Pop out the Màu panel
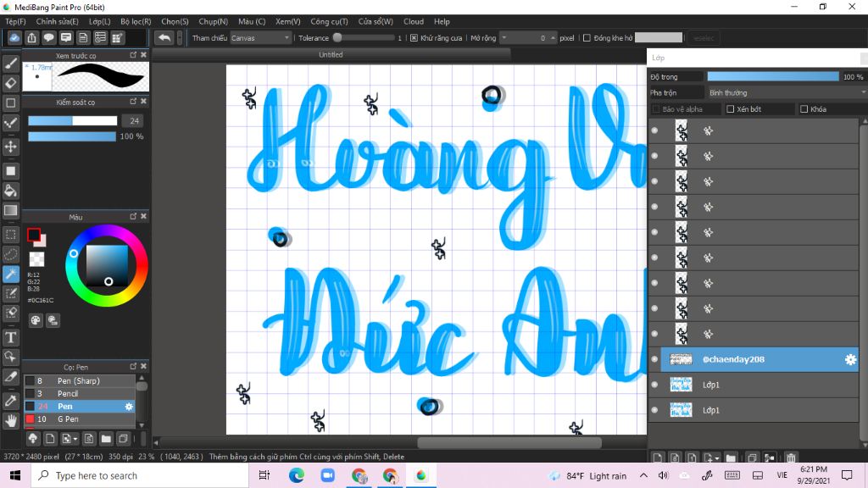This screenshot has width=868, height=488. coord(133,216)
